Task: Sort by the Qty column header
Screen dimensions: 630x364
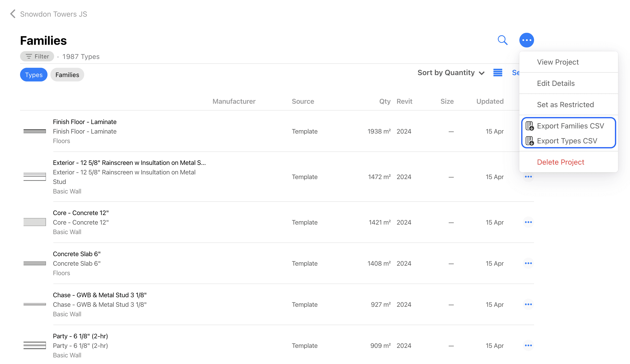Action: click(385, 101)
